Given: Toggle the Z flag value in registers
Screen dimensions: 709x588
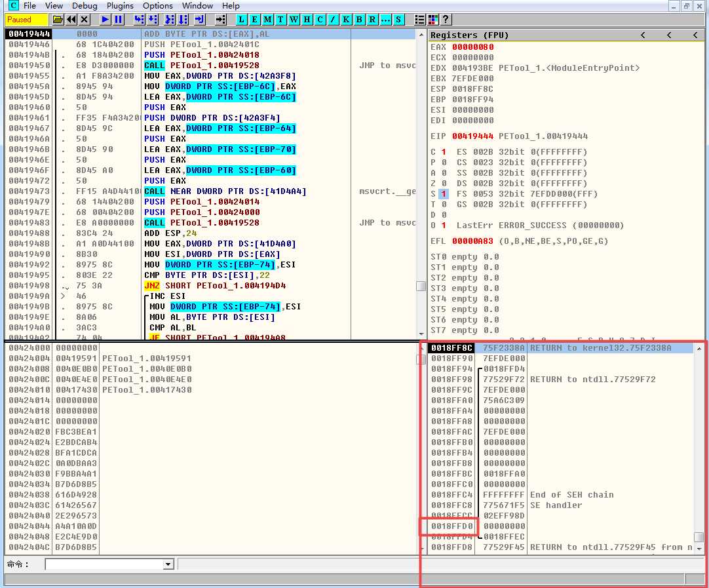Looking at the screenshot, I should (442, 184).
